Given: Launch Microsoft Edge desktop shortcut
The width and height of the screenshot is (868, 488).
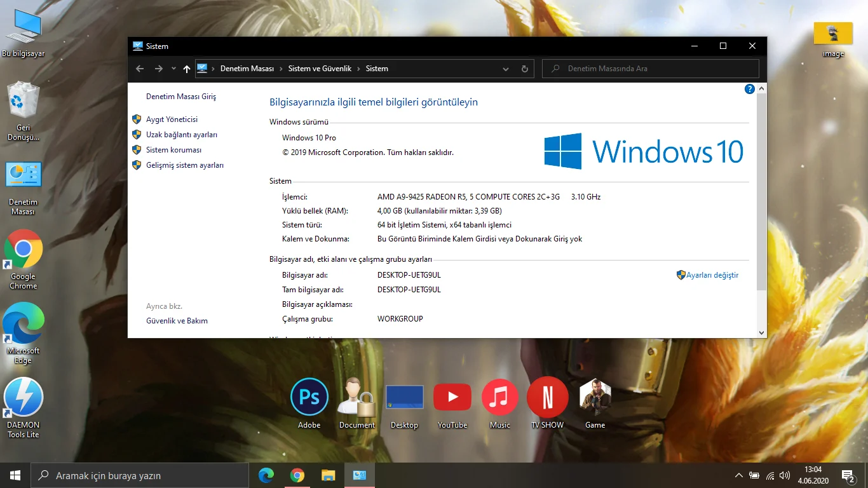Looking at the screenshot, I should (x=24, y=334).
